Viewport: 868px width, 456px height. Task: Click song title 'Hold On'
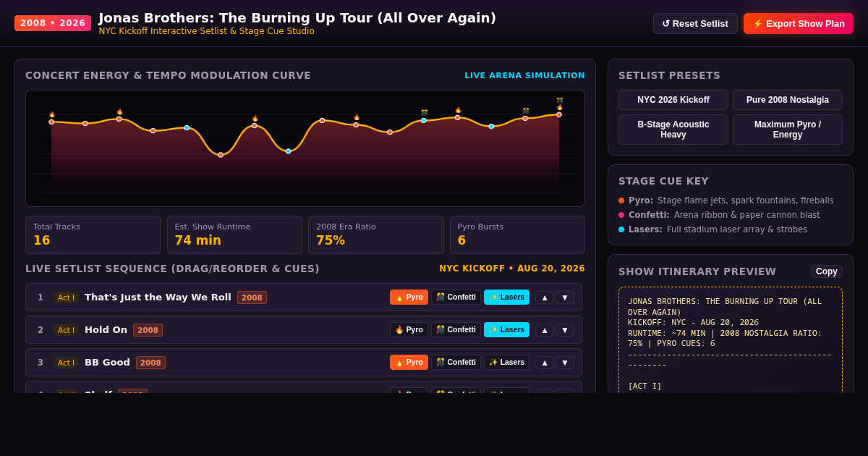106,330
